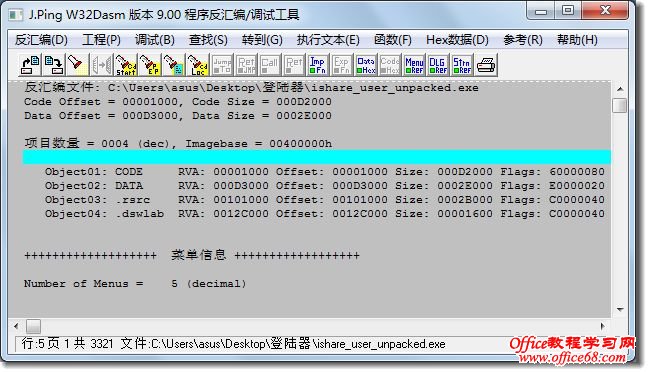Screen dimensions: 648x372
Task: Close the W32Dasm window
Action: click(605, 11)
